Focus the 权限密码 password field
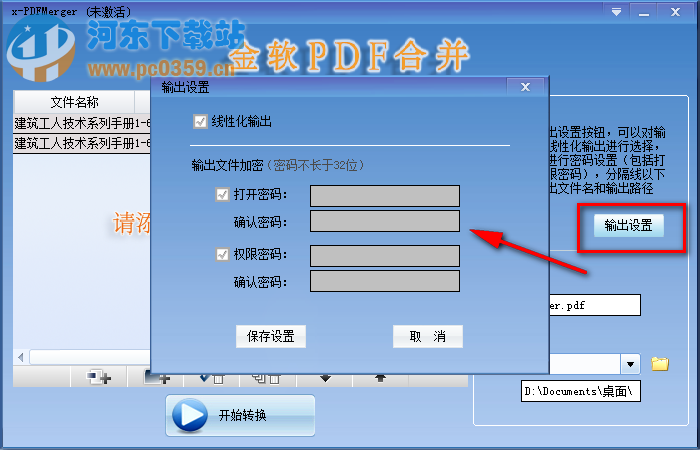This screenshot has width=700, height=450. point(385,256)
